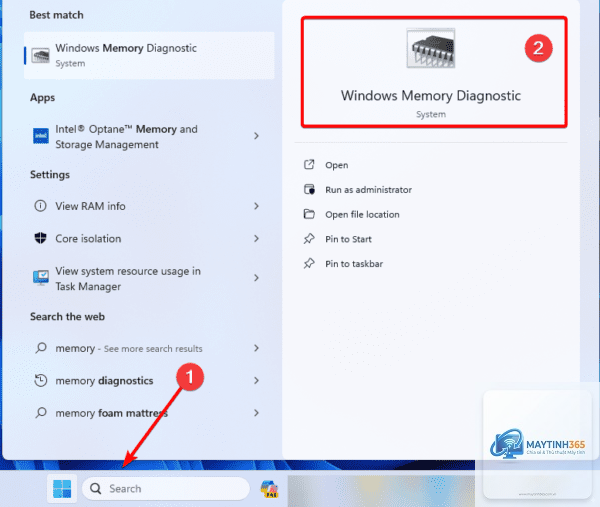Click the history icon beside memory diagnostics
This screenshot has height=507, width=600.
point(41,380)
